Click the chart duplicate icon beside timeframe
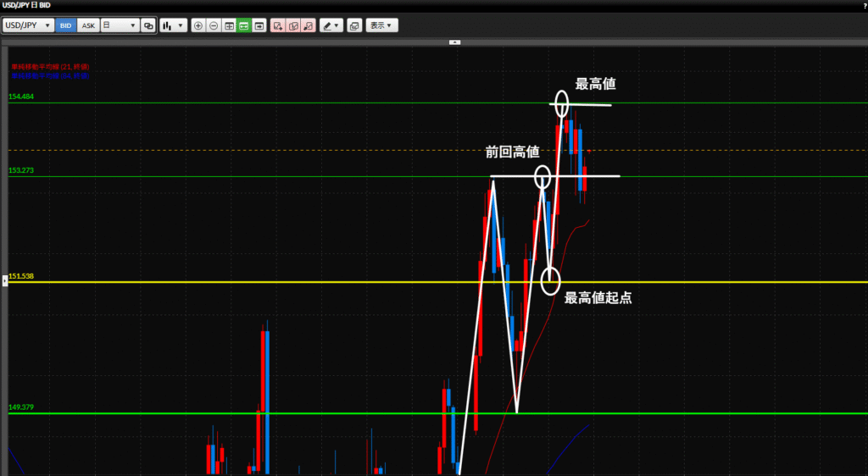Image resolution: width=868 pixels, height=476 pixels. [x=149, y=25]
